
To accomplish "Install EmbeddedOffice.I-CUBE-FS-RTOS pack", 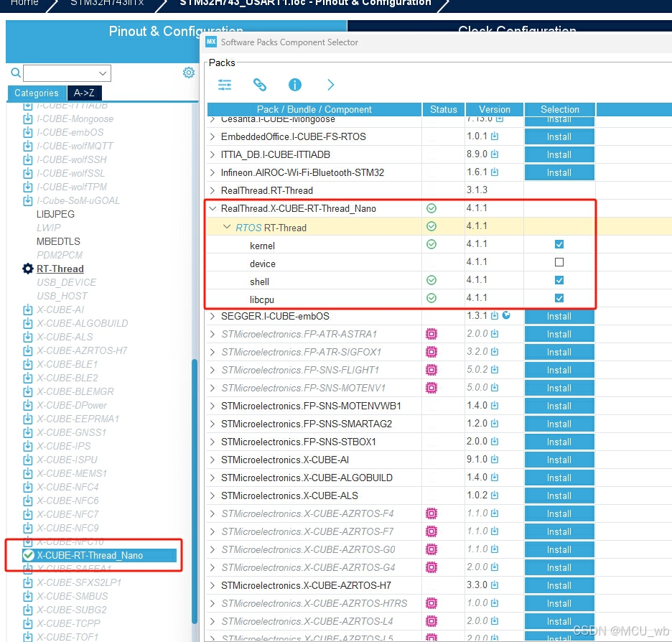I will coord(559,136).
